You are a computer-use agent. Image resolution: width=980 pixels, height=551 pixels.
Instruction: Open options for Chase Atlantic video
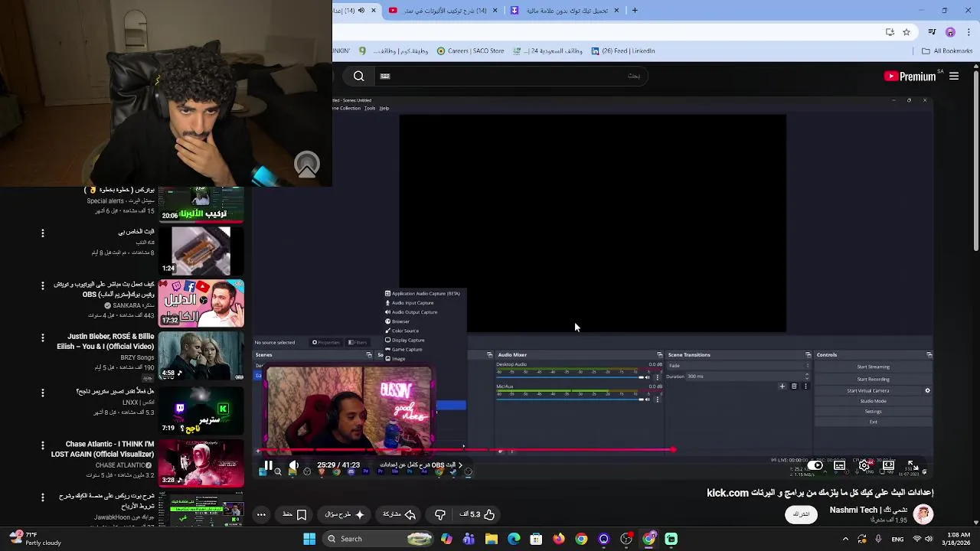tap(43, 445)
